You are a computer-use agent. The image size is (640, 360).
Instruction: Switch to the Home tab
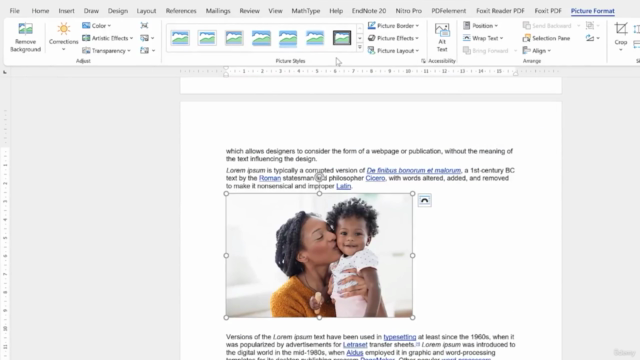[40, 11]
